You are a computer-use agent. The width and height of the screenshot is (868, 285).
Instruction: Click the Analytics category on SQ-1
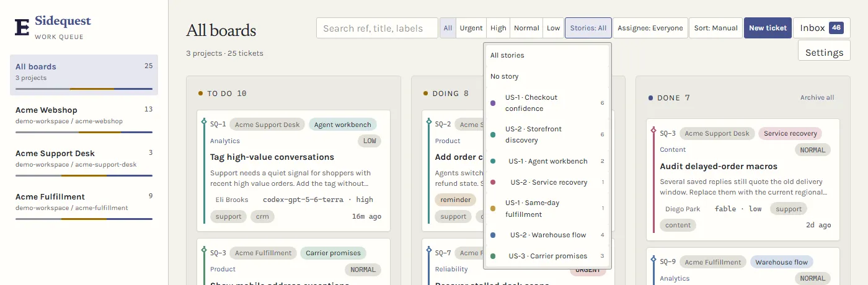coord(225,141)
